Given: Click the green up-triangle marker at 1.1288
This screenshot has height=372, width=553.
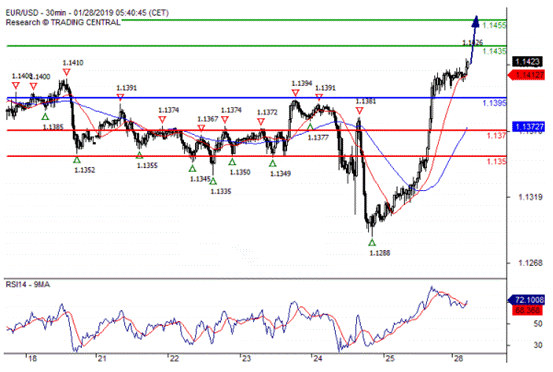Looking at the screenshot, I should coord(372,243).
